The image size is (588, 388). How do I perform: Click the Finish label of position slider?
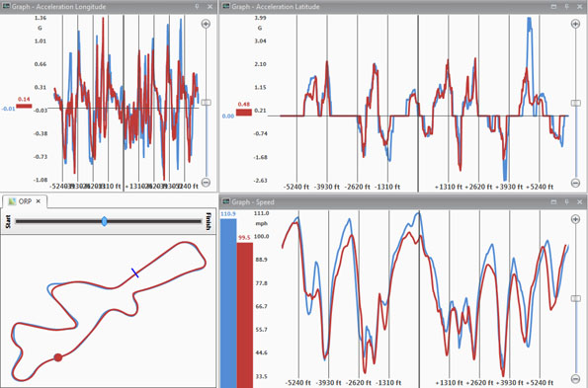209,221
